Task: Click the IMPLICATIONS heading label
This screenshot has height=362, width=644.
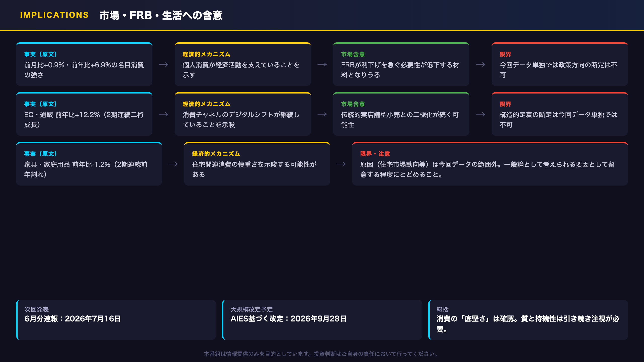Action: (x=54, y=15)
